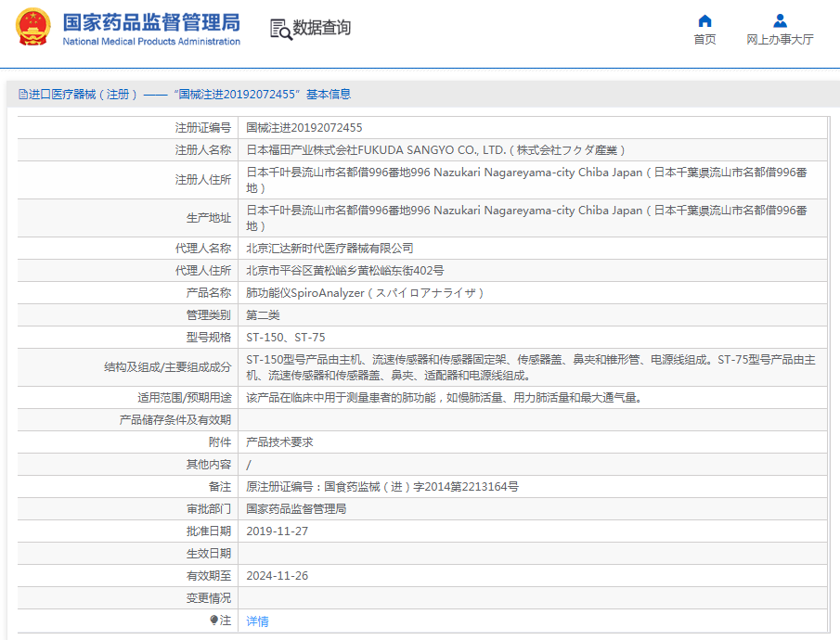Click the expiry date 2024-11-26 cell
Screen dimensions: 840x640
(277, 576)
